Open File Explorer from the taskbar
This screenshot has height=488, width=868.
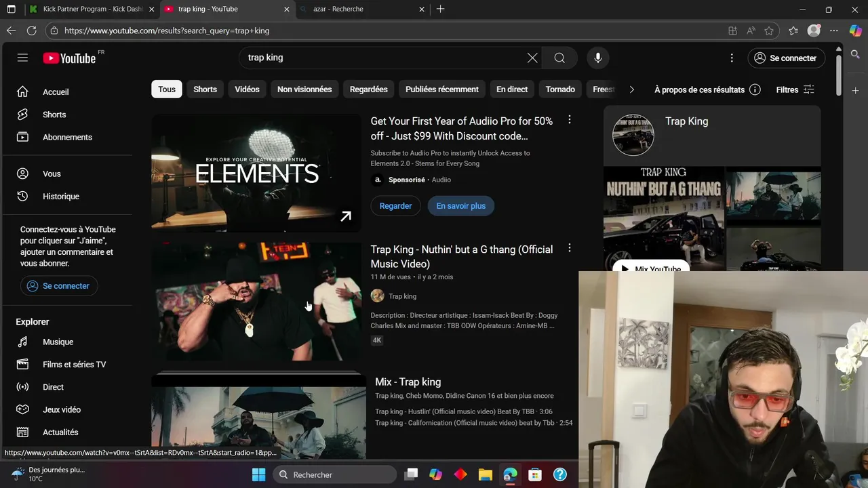485,474
